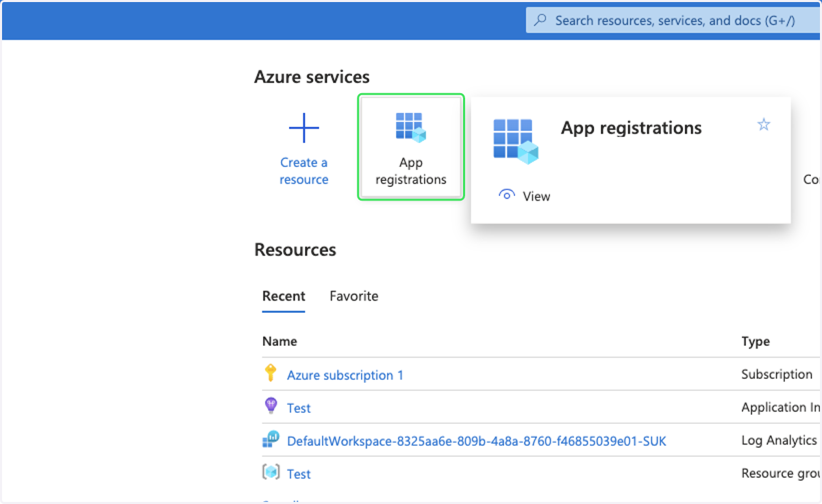Click the Azure services heading
This screenshot has height=504, width=822.
coord(312,77)
